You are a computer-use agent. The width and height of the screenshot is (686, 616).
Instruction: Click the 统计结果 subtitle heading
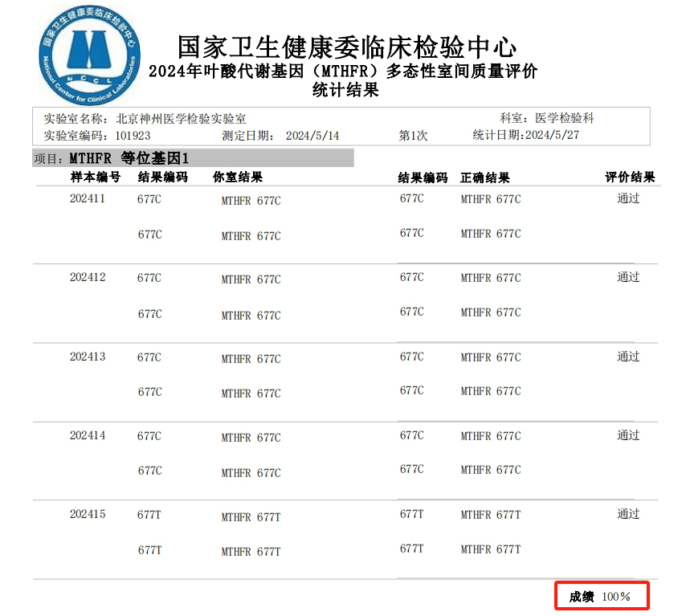tap(345, 90)
